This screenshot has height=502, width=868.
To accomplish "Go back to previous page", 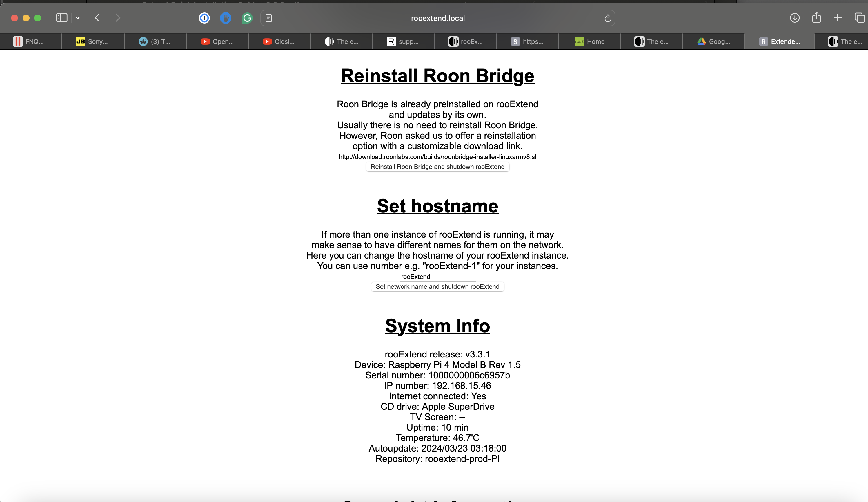I will click(x=97, y=18).
